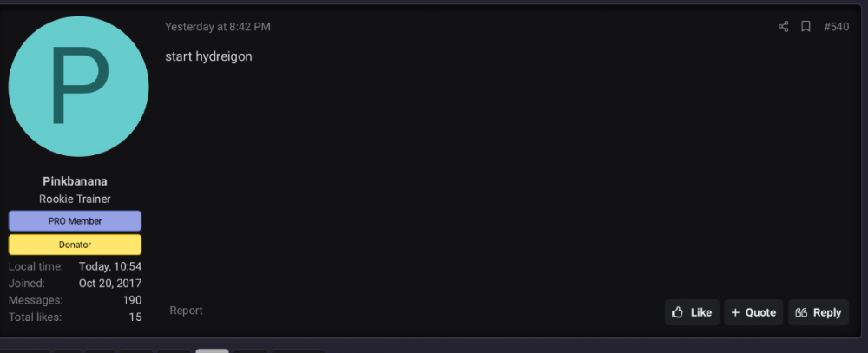Click the yellow Donator badge
868x353 pixels.
click(75, 245)
